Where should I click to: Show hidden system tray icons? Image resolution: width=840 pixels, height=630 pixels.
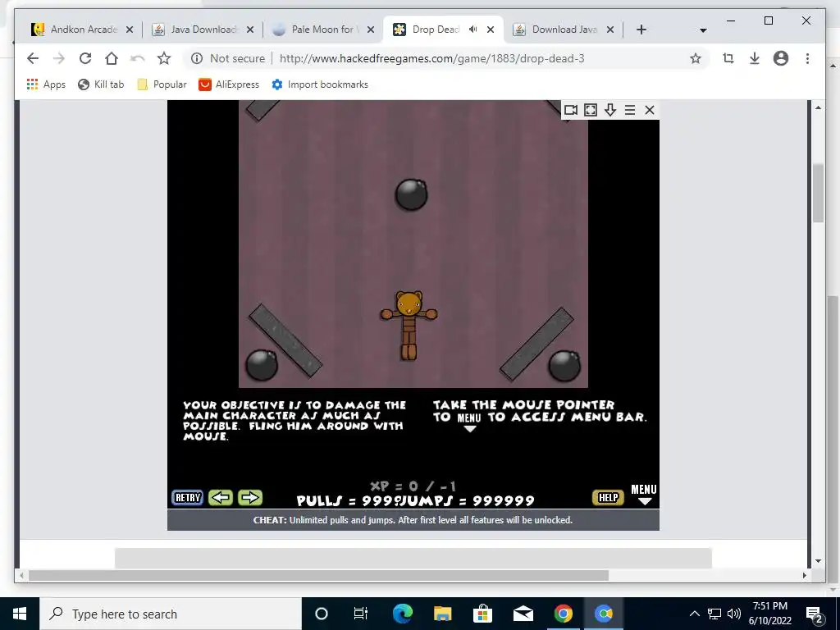pos(694,614)
